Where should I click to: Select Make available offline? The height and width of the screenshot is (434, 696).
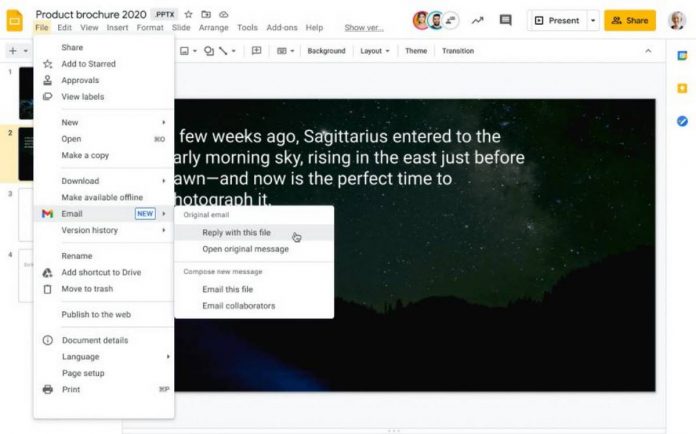102,197
